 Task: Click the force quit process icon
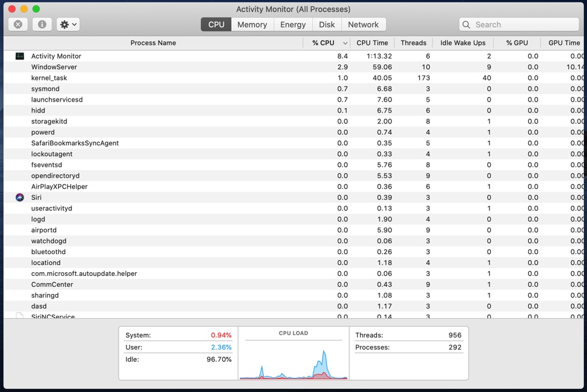pyautogui.click(x=18, y=24)
